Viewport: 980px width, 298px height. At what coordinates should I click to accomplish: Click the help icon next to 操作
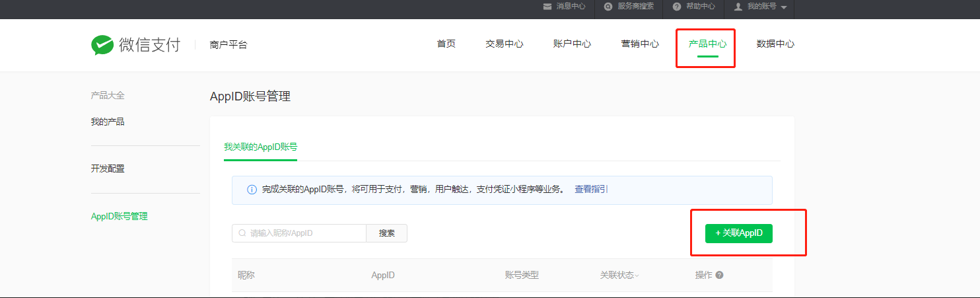(719, 275)
